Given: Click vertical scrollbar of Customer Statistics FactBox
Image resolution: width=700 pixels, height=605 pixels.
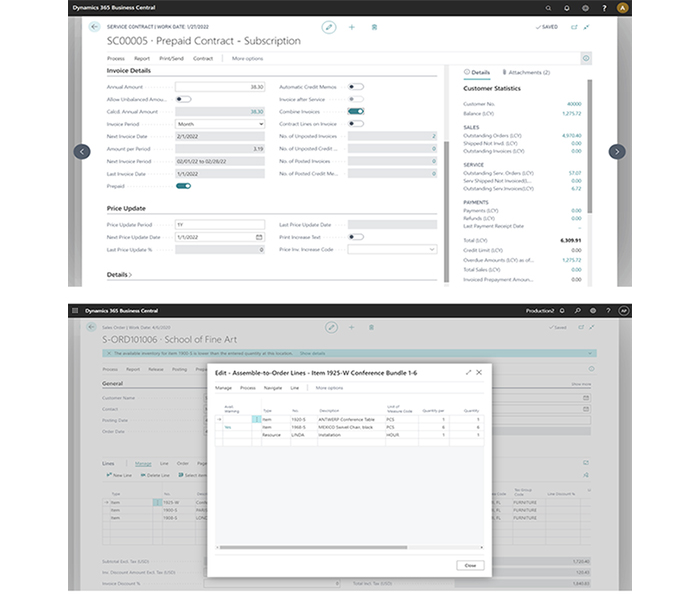Looking at the screenshot, I should point(590,146).
